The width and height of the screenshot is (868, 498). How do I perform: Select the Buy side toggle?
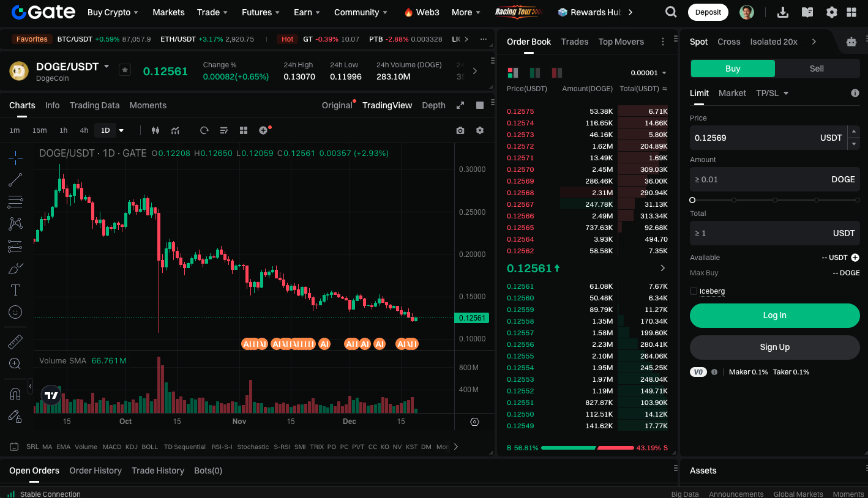(x=733, y=69)
